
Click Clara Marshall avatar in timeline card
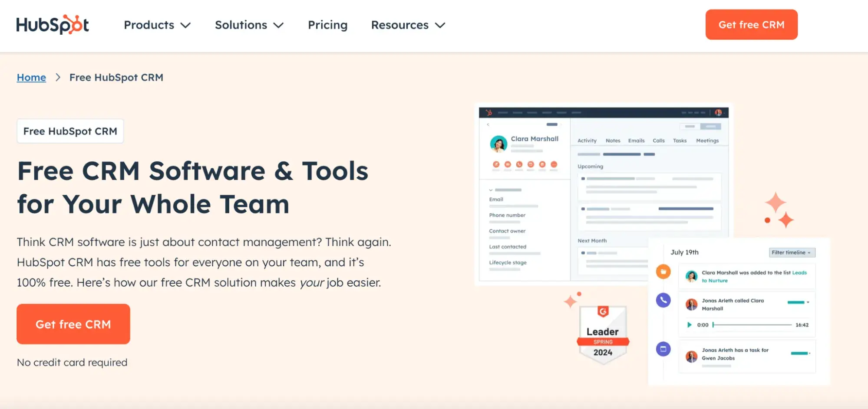pyautogui.click(x=691, y=276)
